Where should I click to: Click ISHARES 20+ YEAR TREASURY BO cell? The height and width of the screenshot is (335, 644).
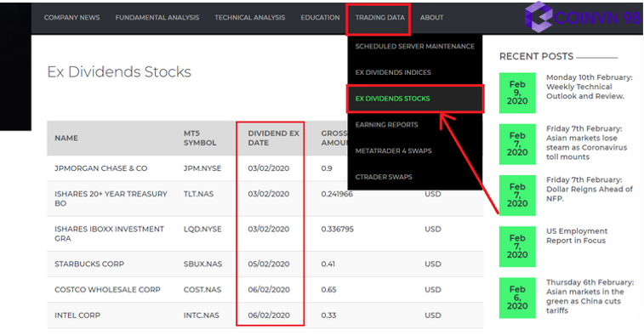click(x=111, y=198)
